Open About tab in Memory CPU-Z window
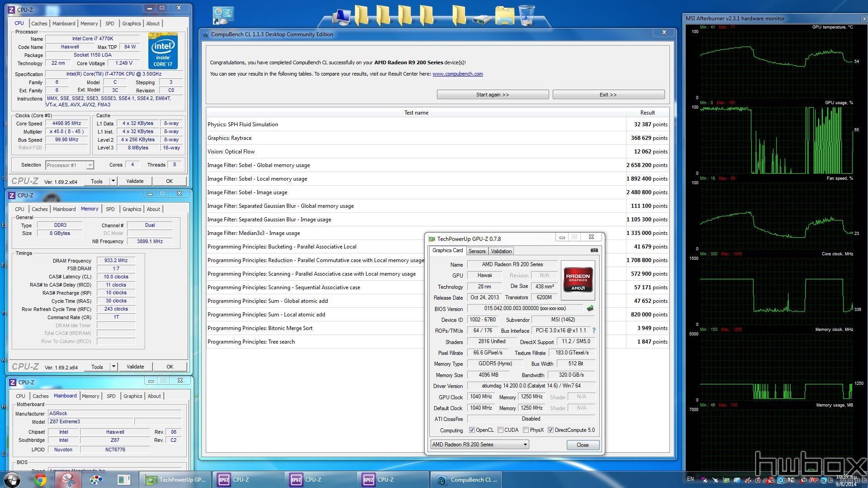 (x=153, y=209)
